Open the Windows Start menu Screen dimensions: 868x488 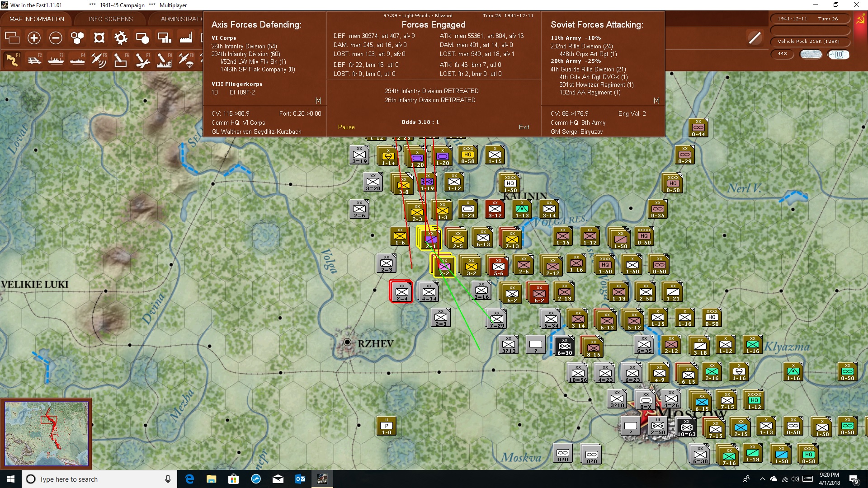[11, 479]
